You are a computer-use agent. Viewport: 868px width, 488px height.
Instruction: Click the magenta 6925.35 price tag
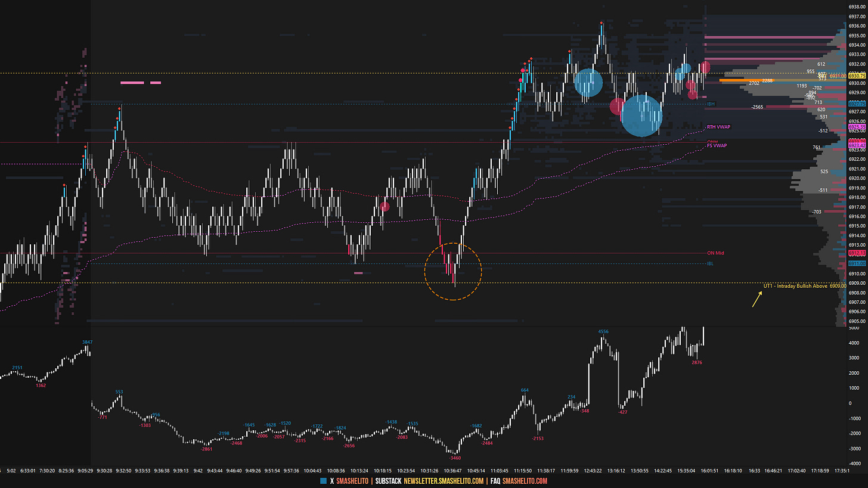pos(857,127)
